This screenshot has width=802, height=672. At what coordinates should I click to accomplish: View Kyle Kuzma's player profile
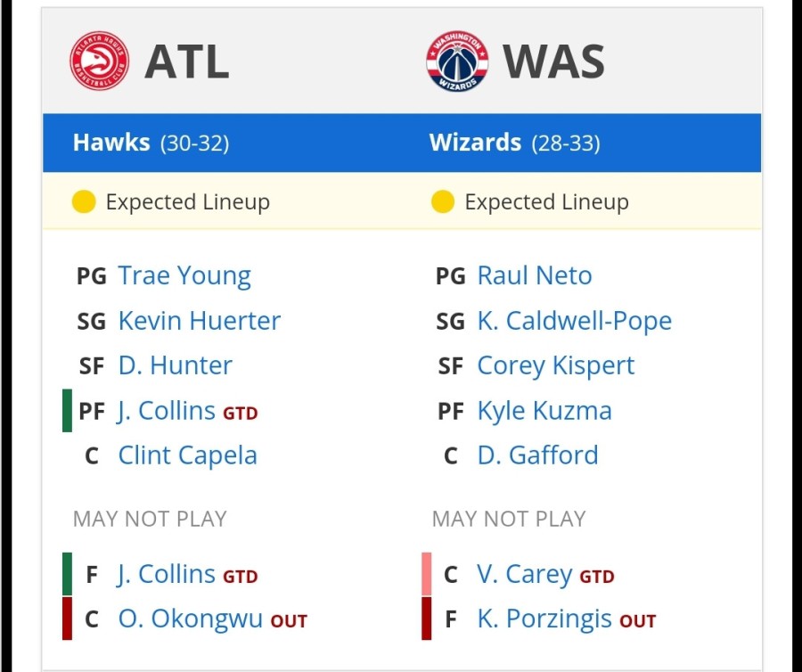[x=544, y=411]
